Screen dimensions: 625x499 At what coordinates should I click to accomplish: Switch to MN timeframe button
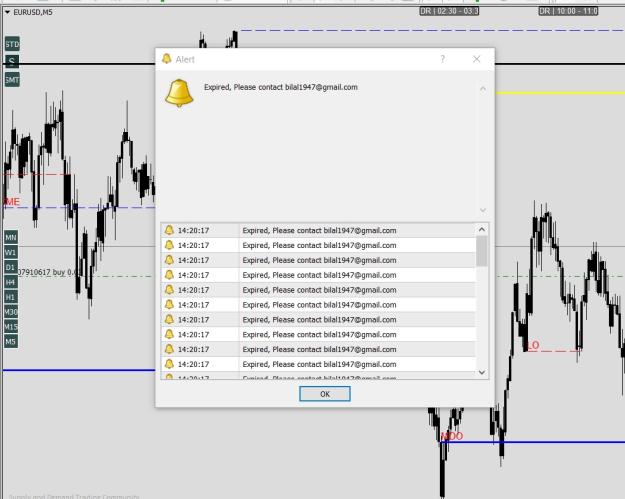(x=11, y=238)
